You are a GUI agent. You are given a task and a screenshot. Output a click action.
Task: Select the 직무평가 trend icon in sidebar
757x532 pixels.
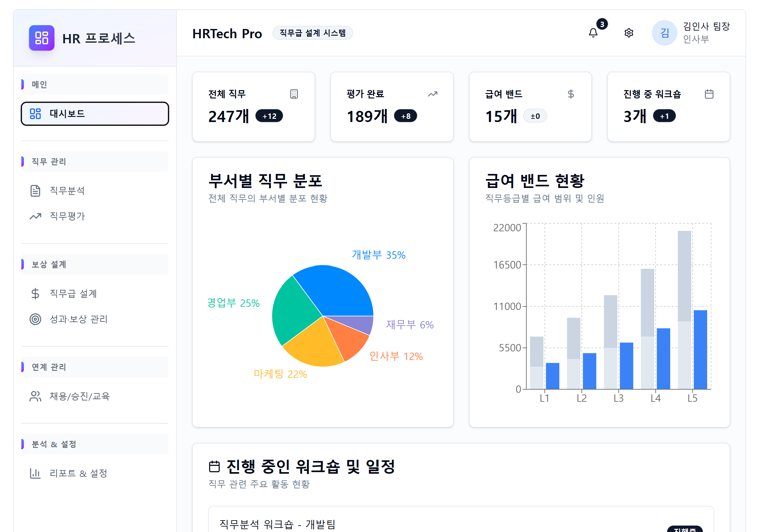[x=35, y=217]
